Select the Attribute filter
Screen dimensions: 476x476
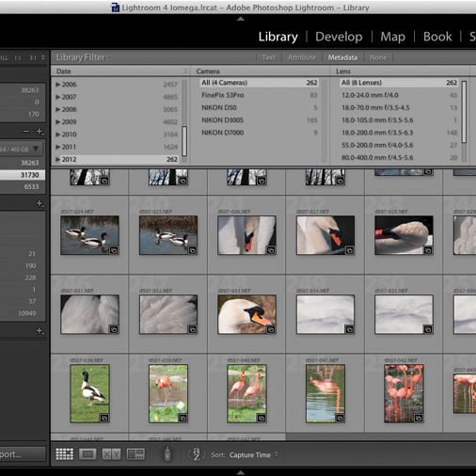click(x=302, y=57)
